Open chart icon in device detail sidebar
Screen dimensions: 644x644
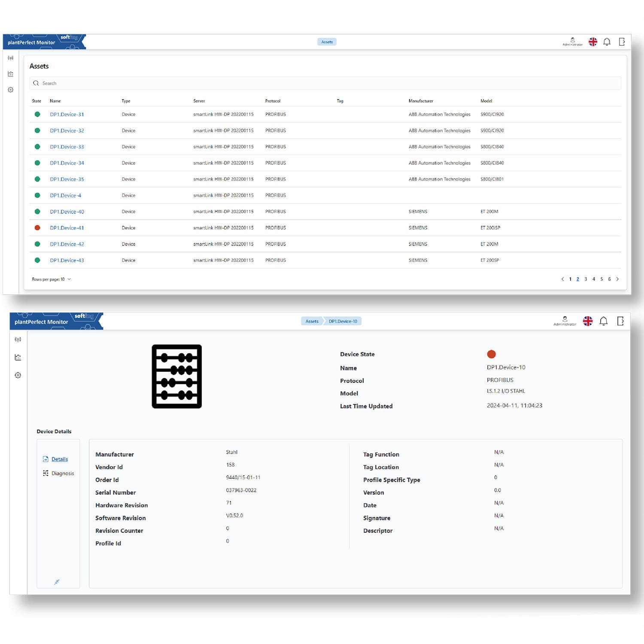(x=18, y=357)
